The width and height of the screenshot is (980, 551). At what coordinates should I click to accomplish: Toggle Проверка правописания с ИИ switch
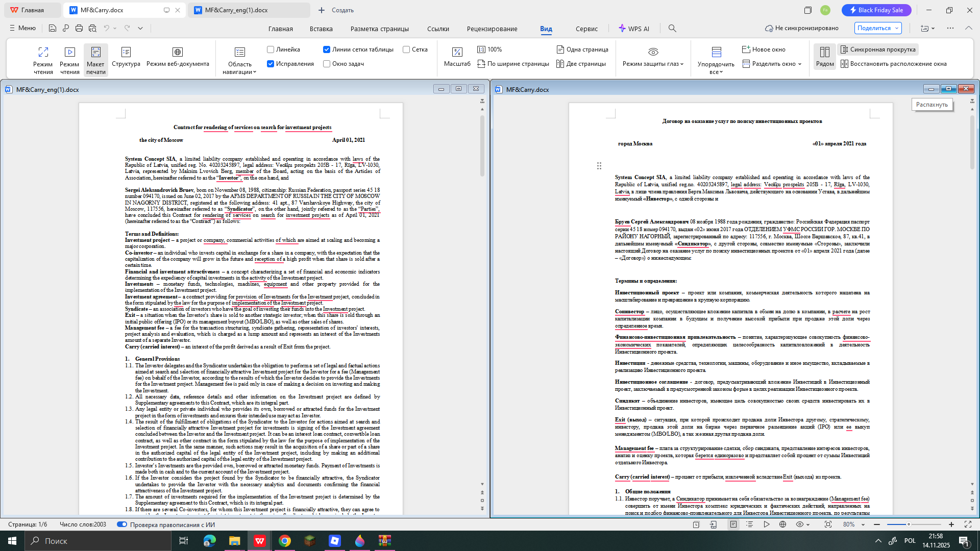pyautogui.click(x=122, y=524)
